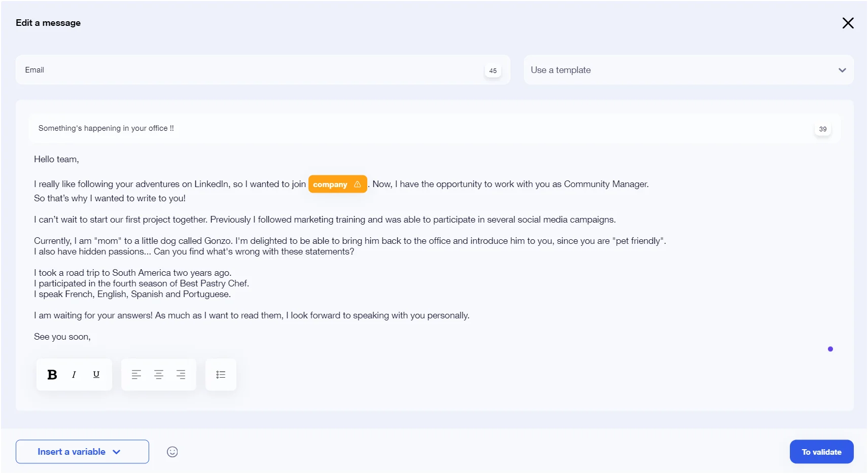Screen dimensions: 868x474
Task: Toggle italic formatting
Action: point(74,375)
